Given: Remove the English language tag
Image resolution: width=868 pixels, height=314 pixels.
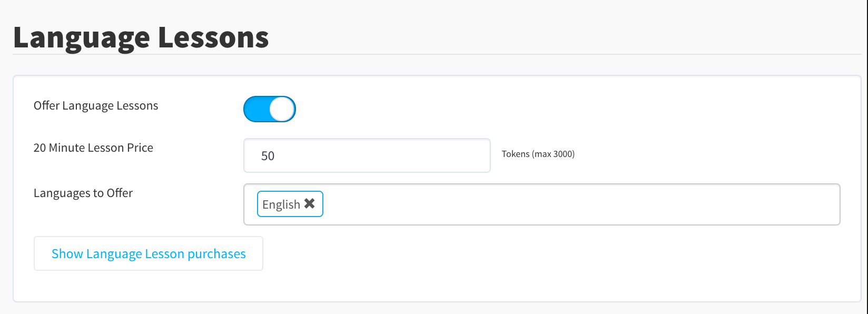Looking at the screenshot, I should tap(310, 204).
